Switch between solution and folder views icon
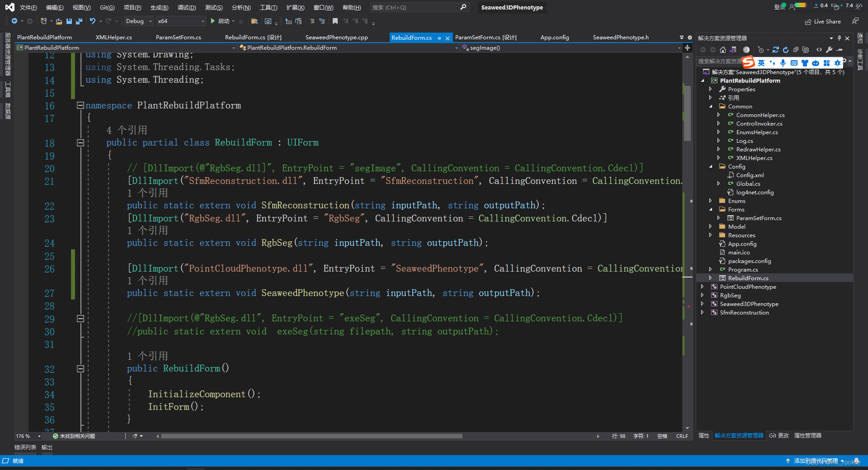Viewport: 868px width, 470px height. (x=733, y=50)
